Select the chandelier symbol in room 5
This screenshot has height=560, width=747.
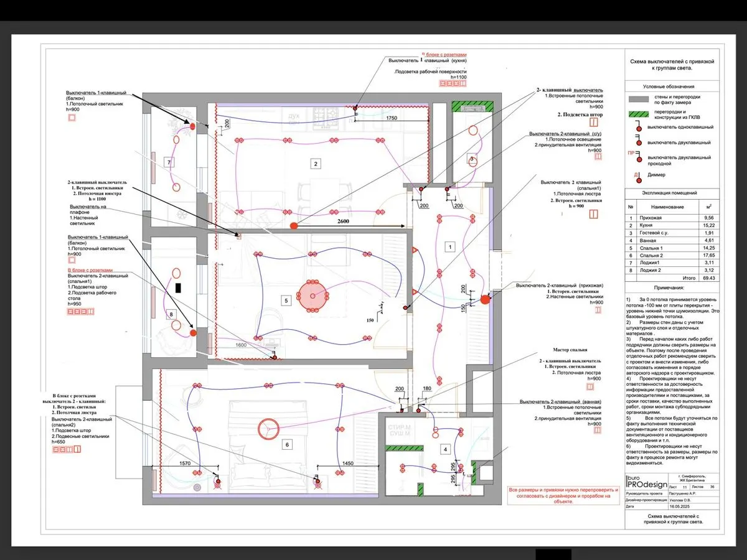(x=313, y=296)
